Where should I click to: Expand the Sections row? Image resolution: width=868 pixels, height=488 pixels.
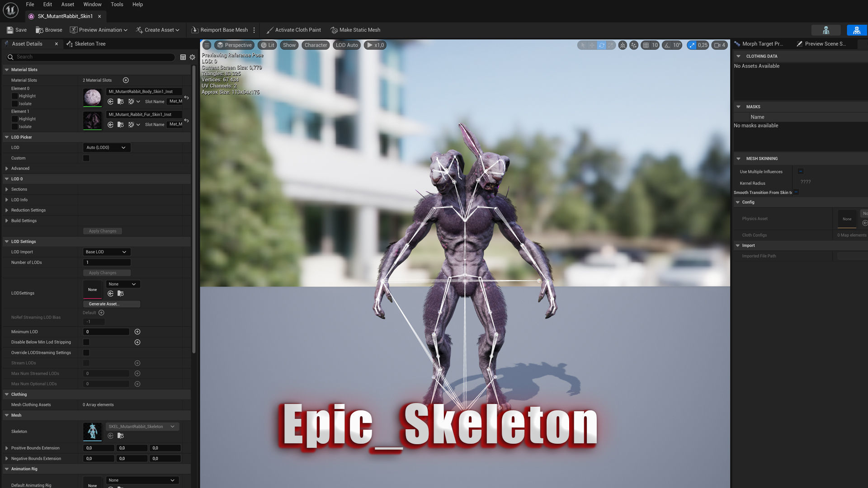click(x=7, y=189)
